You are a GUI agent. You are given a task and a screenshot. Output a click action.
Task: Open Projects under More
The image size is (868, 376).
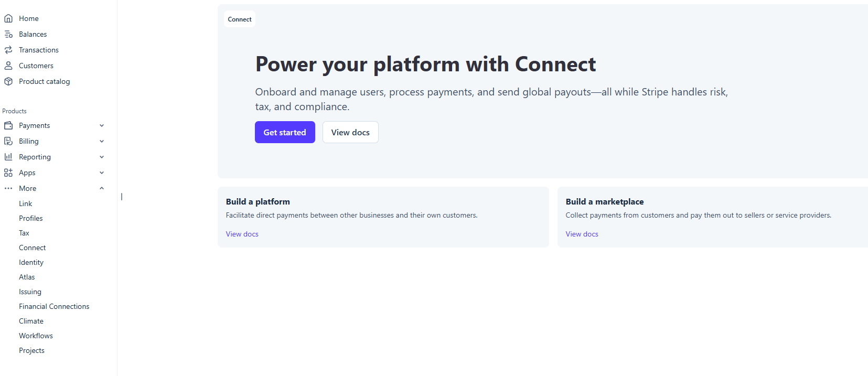(32, 350)
